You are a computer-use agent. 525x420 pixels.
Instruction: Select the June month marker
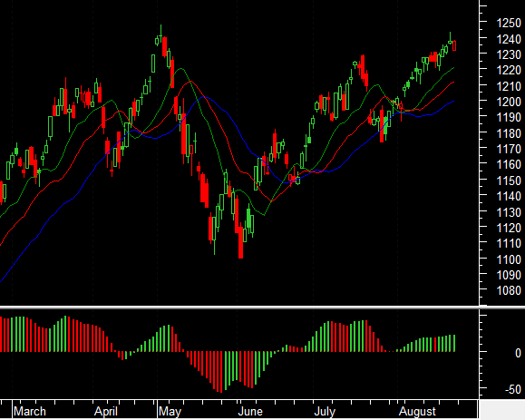click(x=250, y=411)
